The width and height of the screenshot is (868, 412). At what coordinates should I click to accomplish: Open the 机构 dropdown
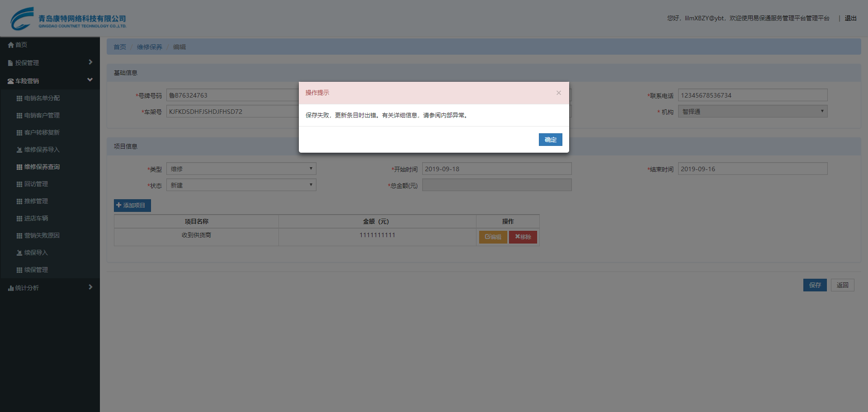pyautogui.click(x=753, y=112)
